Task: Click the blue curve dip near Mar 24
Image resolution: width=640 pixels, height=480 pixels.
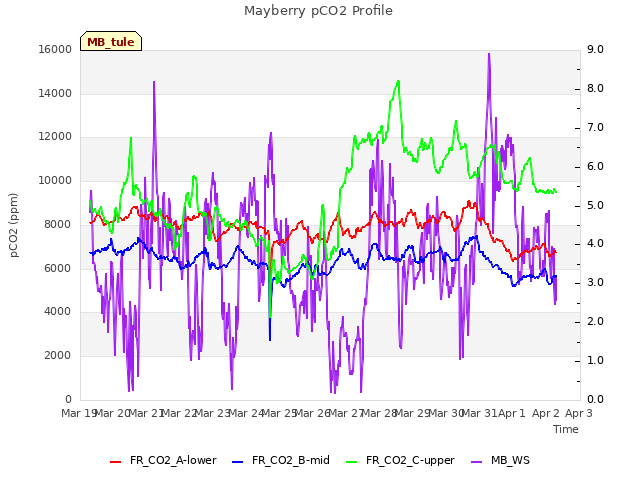Action: [270, 339]
